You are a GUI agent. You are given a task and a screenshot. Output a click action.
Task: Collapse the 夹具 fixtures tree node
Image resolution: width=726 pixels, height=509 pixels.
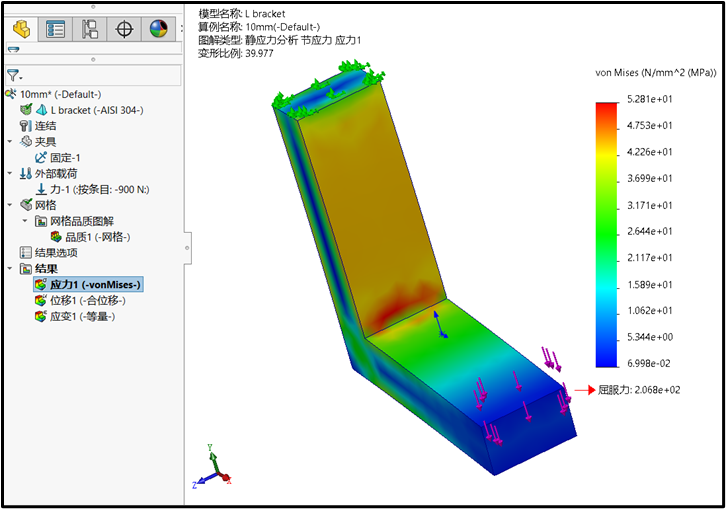pyautogui.click(x=10, y=142)
